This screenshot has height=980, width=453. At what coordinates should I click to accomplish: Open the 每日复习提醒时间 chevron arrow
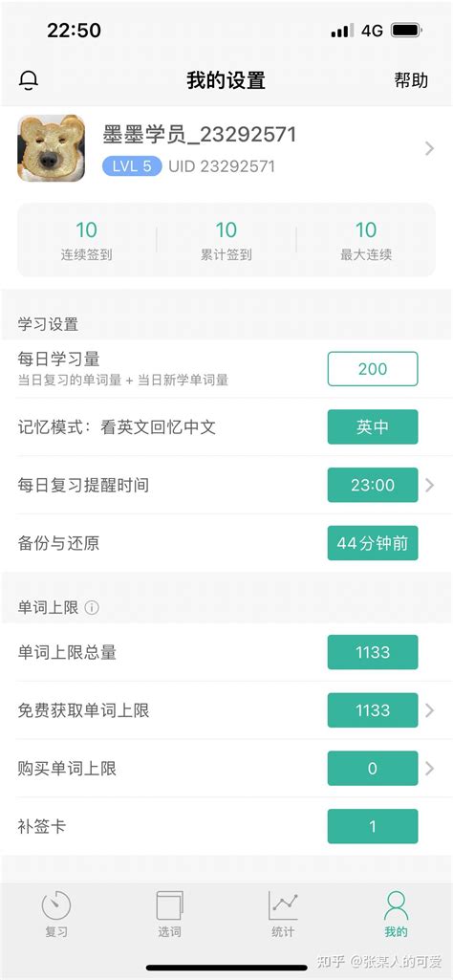coord(429,485)
